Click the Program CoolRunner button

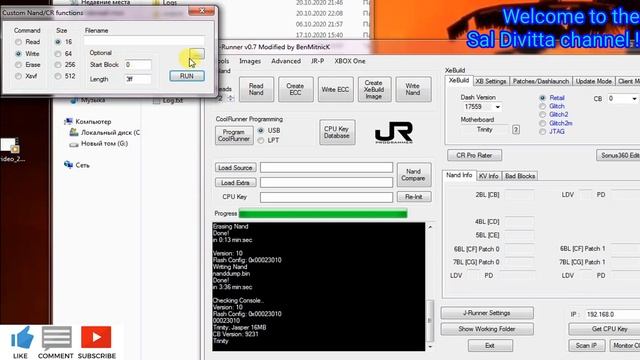[233, 135]
